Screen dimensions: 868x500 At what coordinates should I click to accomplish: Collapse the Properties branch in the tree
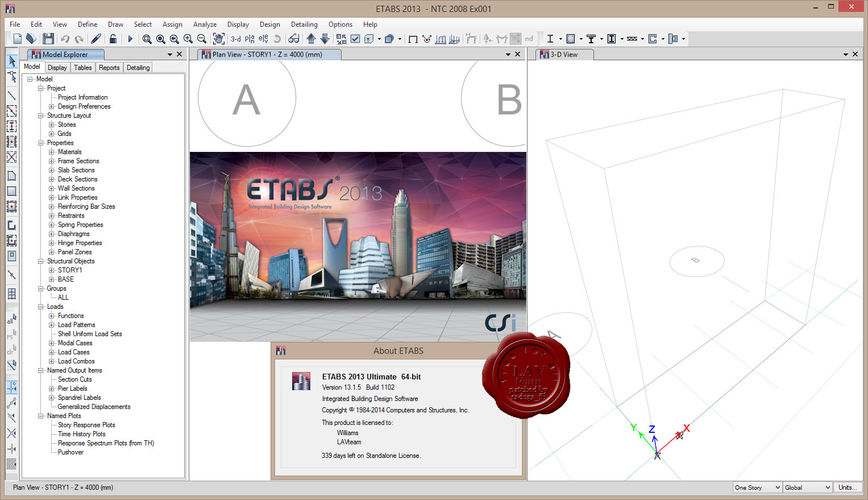pyautogui.click(x=41, y=143)
